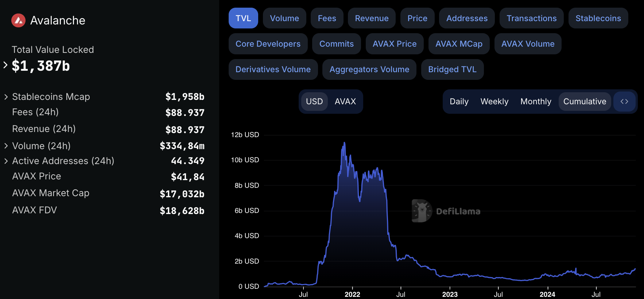644x299 pixels.
Task: Expand the Stablecoins Mcap row
Action: click(6, 97)
